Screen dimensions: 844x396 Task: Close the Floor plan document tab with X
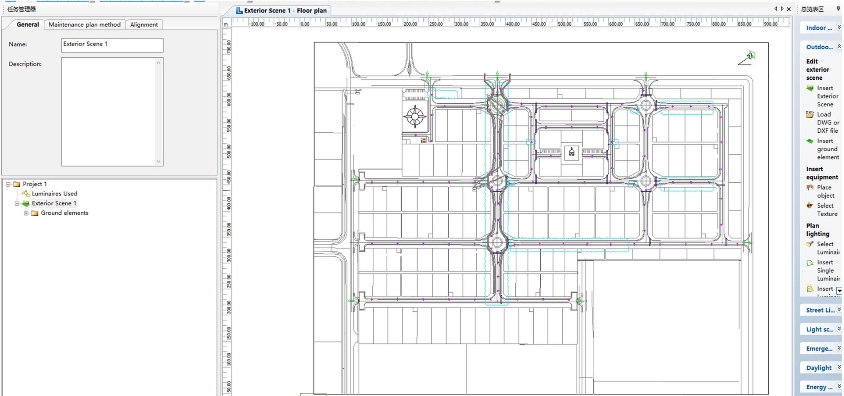click(x=789, y=9)
